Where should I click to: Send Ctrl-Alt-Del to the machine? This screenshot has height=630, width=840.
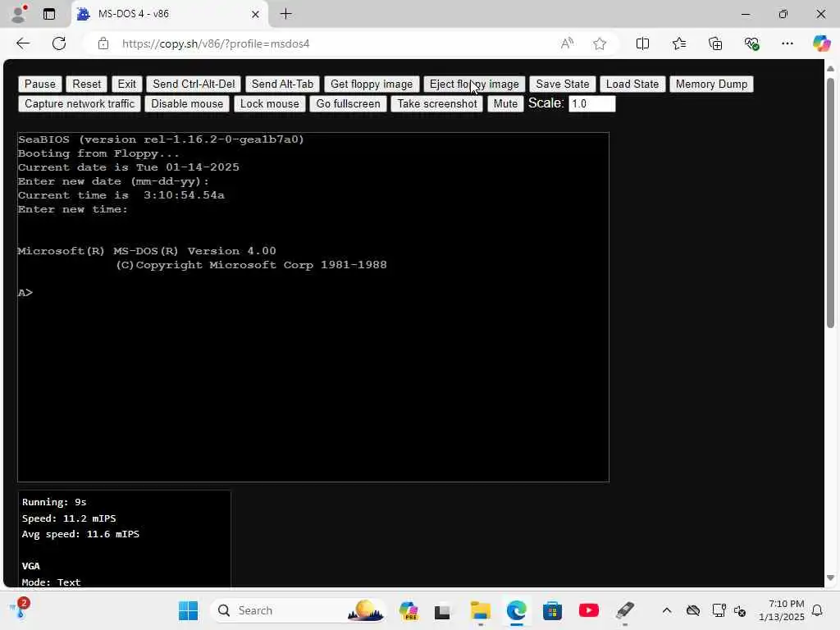194,84
